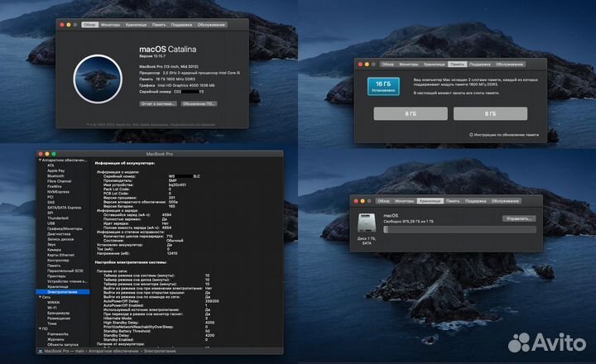Select Графика/Мониторы in sidebar

[65, 228]
